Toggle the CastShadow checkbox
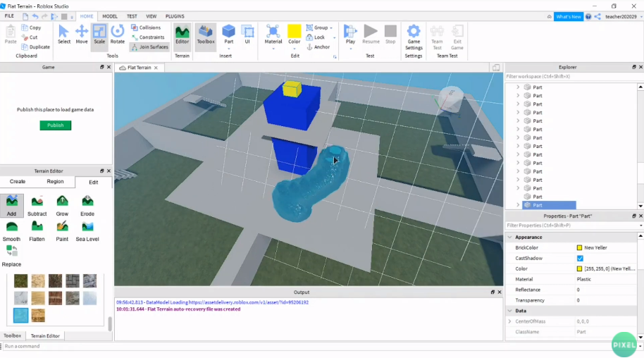Image resolution: width=644 pixels, height=358 pixels. [x=579, y=258]
